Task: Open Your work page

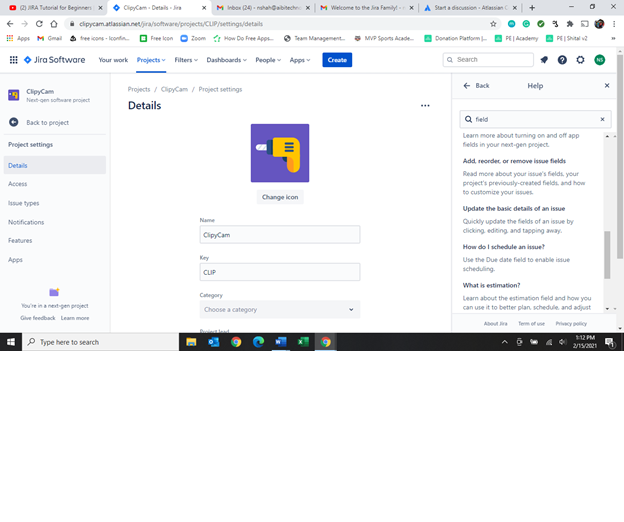Action: tap(113, 60)
